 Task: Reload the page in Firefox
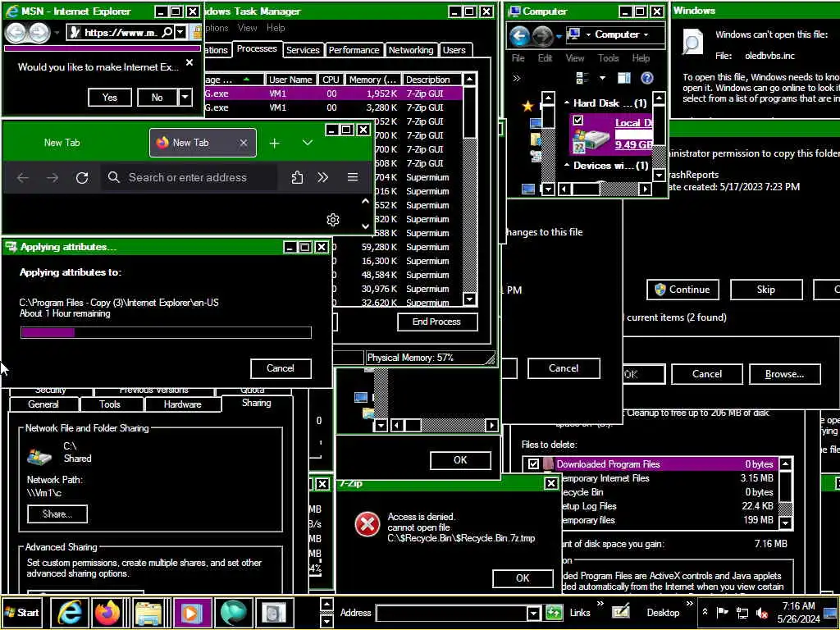(x=82, y=177)
